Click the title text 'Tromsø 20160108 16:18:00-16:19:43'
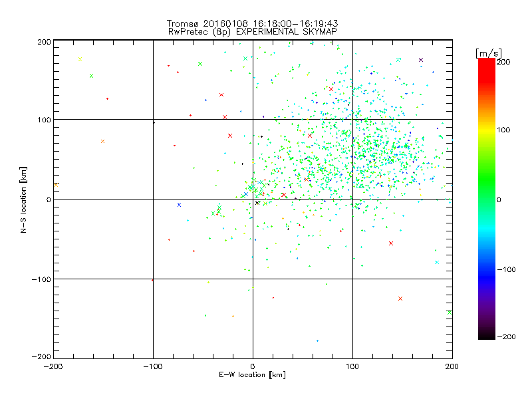 (252, 23)
